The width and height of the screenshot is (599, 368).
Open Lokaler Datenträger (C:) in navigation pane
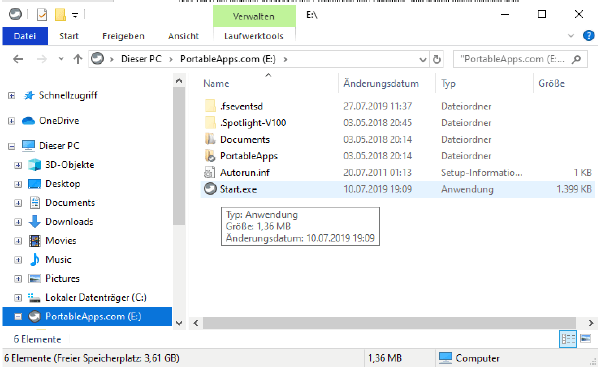click(96, 297)
